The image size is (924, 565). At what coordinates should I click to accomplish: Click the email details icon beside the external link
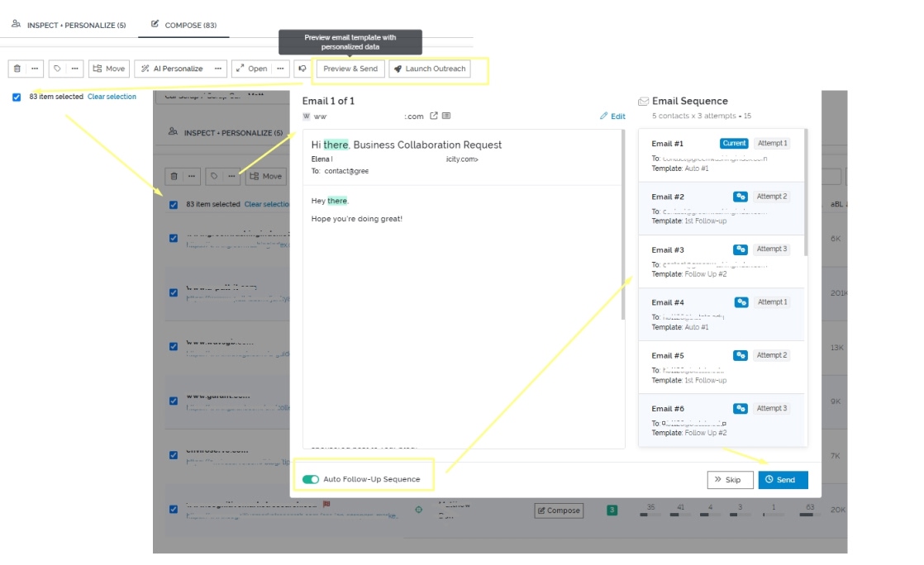pos(446,116)
